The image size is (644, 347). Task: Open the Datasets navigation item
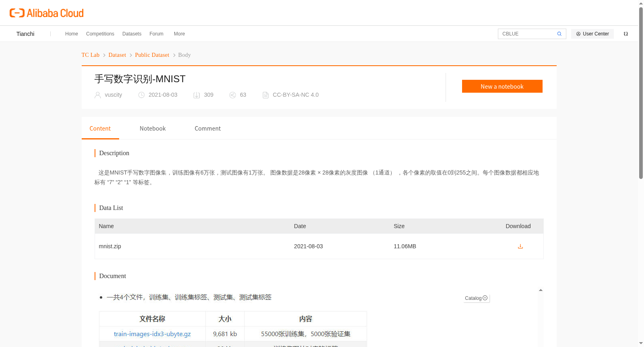(132, 34)
